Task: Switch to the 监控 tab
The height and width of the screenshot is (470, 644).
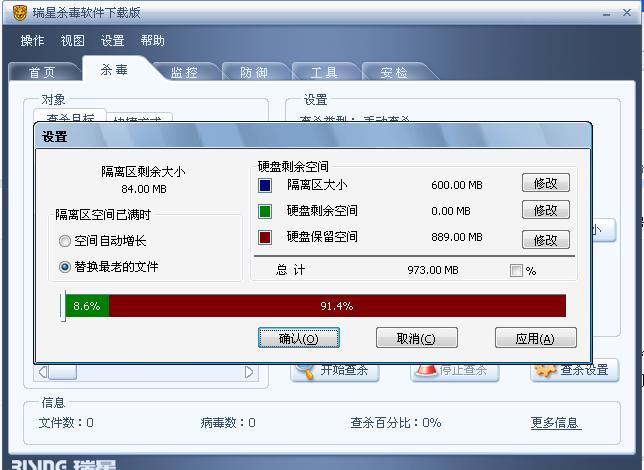Action: click(184, 72)
